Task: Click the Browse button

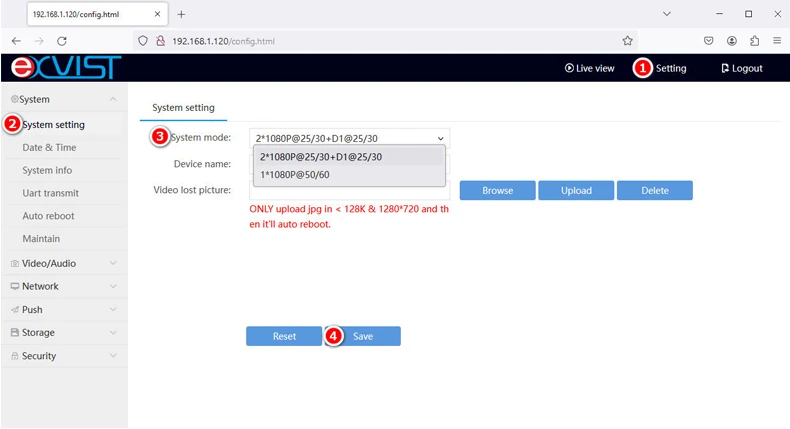Action: (497, 191)
